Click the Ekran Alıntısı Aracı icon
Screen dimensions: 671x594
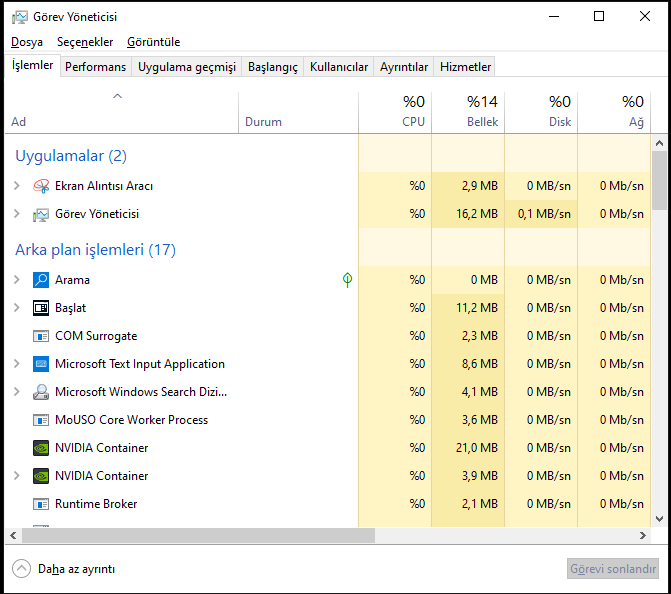point(41,186)
